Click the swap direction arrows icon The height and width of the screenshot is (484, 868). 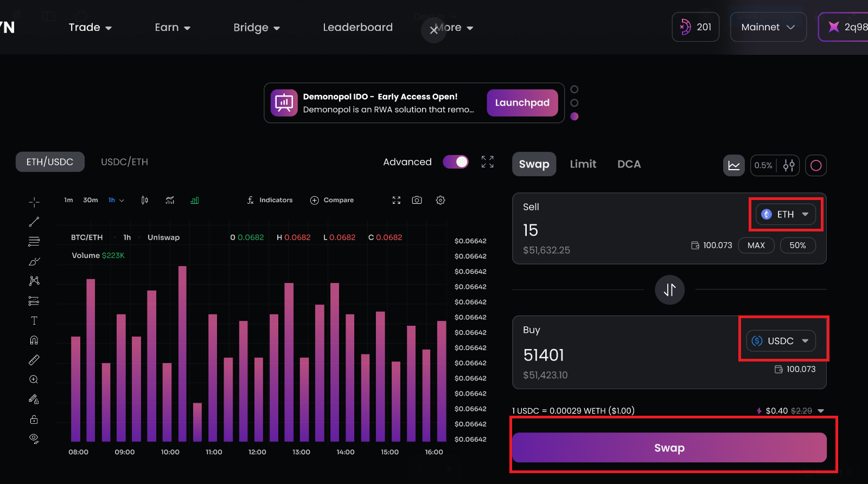pos(669,290)
